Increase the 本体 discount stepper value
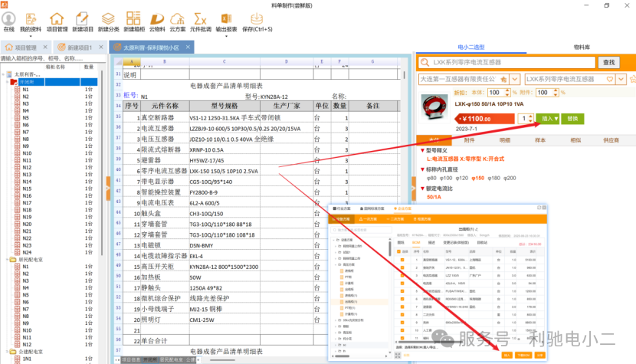This screenshot has height=364, width=636. 507,90
